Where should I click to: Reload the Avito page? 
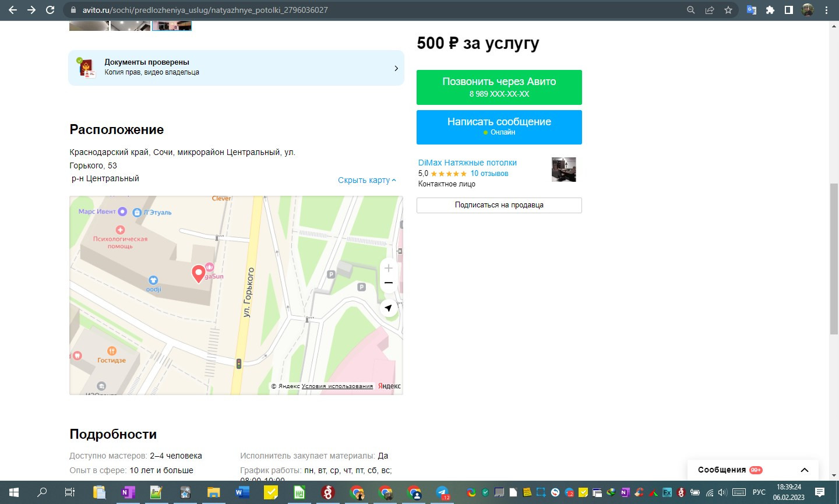tap(50, 10)
